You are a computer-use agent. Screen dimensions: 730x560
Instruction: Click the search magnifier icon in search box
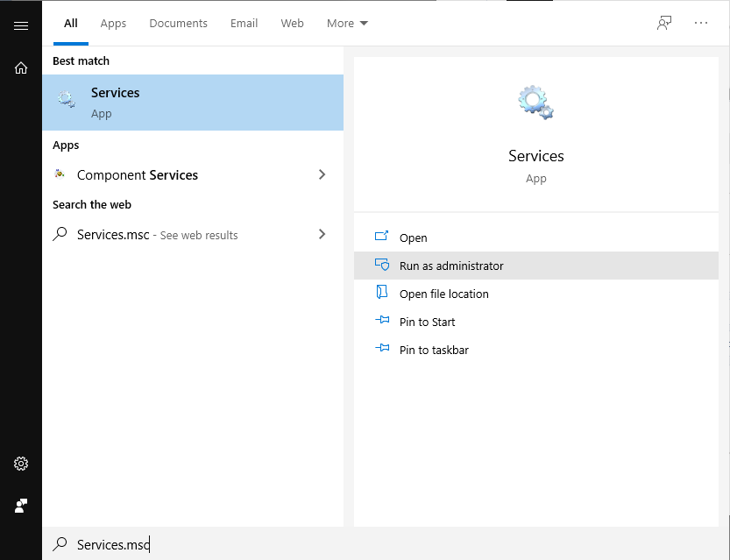60,544
